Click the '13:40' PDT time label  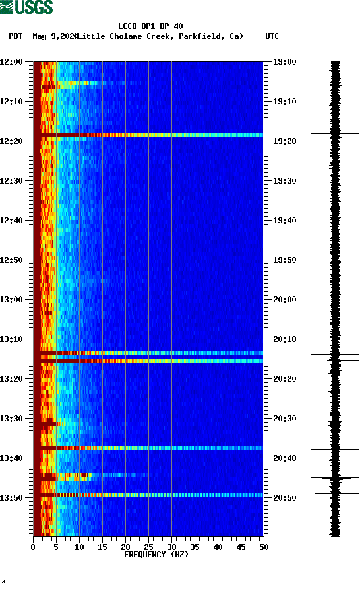click(x=11, y=458)
